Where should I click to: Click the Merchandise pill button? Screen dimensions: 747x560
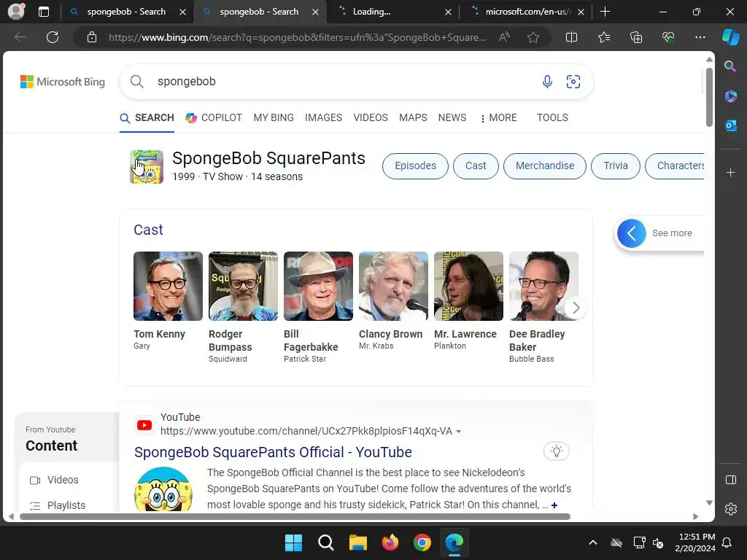pos(545,166)
